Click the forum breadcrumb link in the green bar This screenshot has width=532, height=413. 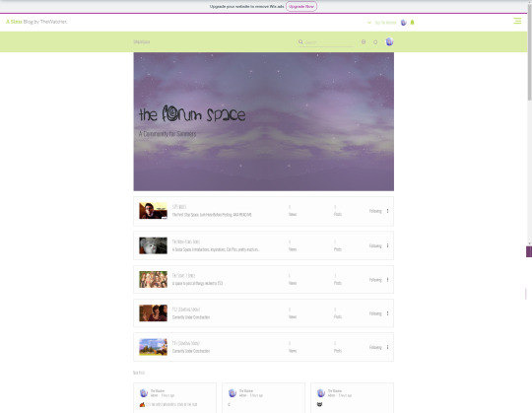point(142,41)
